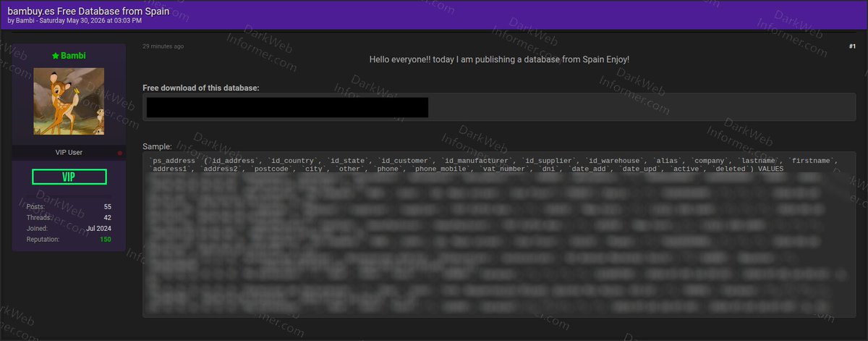
Task: Click the ps_address column list text
Action: (x=493, y=164)
